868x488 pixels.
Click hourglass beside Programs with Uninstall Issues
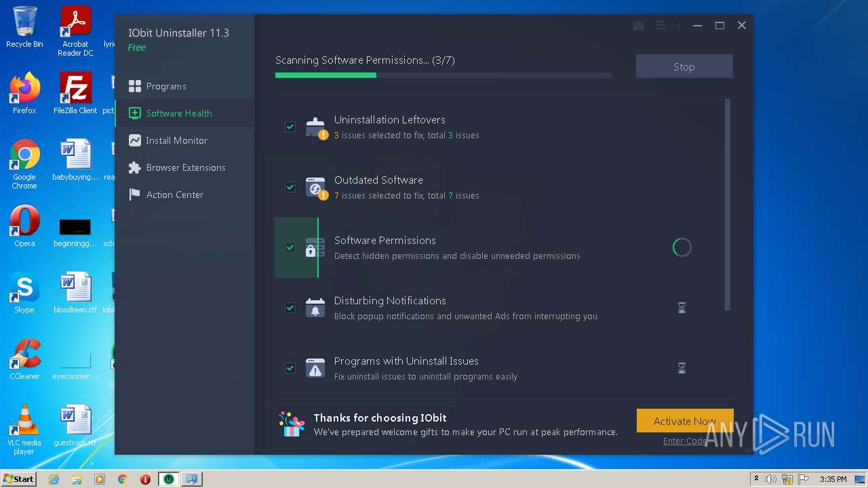(682, 368)
